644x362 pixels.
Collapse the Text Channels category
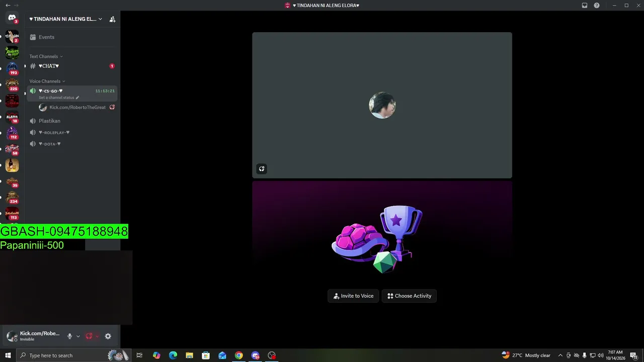pos(46,56)
